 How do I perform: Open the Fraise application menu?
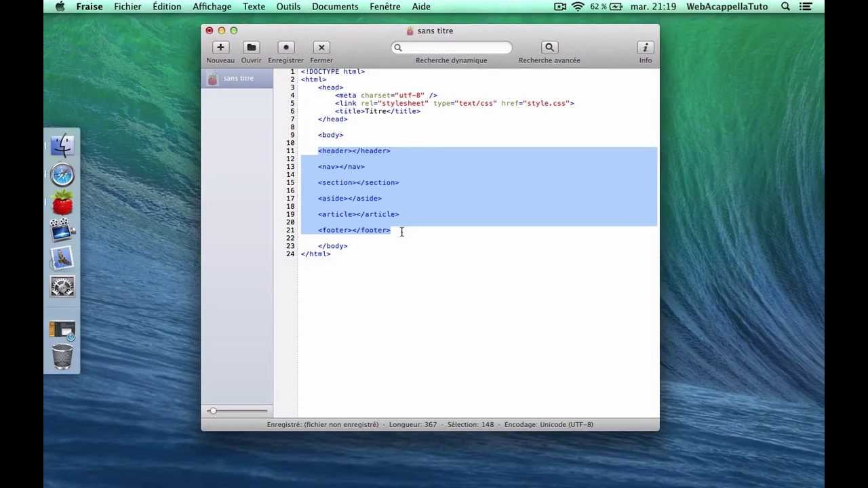[90, 7]
